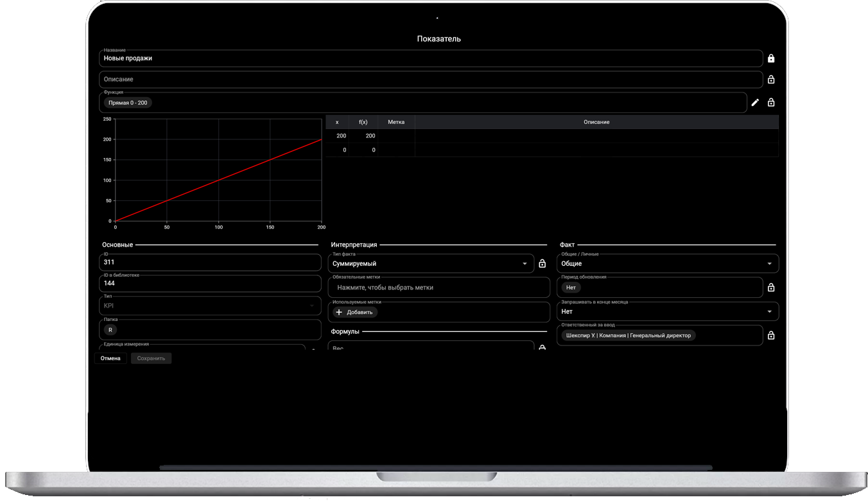Viewport: 868px width, 504px height.
Task: Focus the Описание text field
Action: (x=430, y=80)
